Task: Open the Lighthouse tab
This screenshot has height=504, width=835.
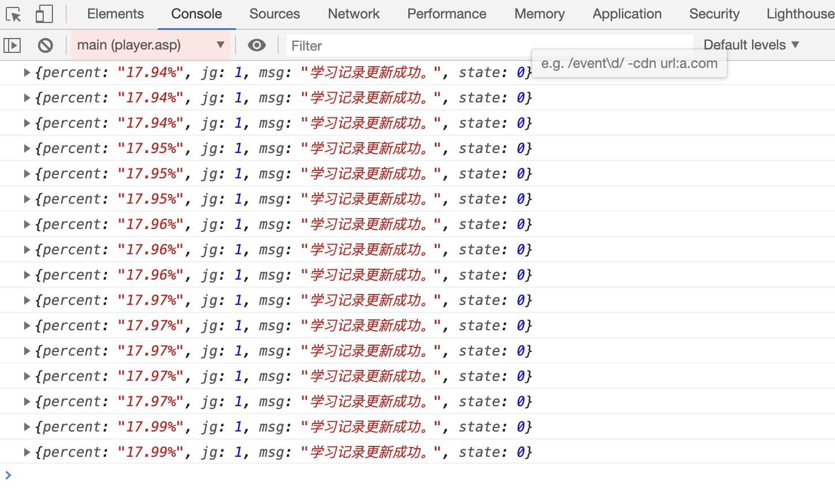Action: click(x=800, y=14)
